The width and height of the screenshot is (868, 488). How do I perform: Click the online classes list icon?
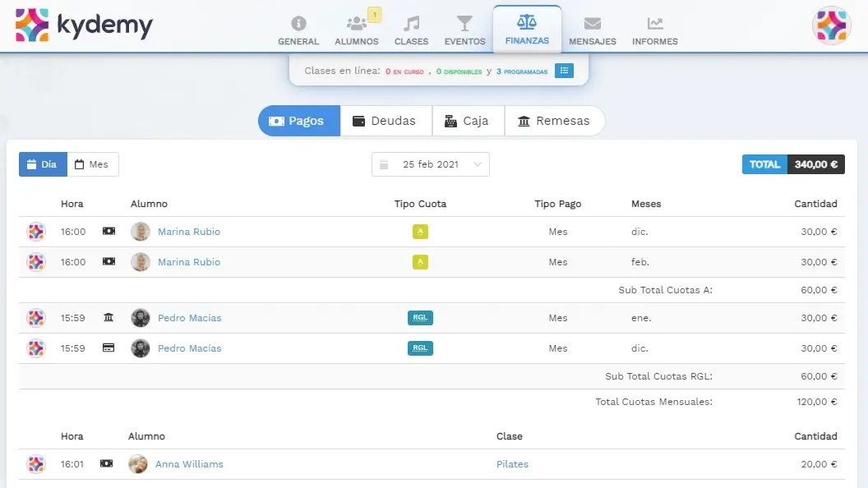tap(564, 71)
